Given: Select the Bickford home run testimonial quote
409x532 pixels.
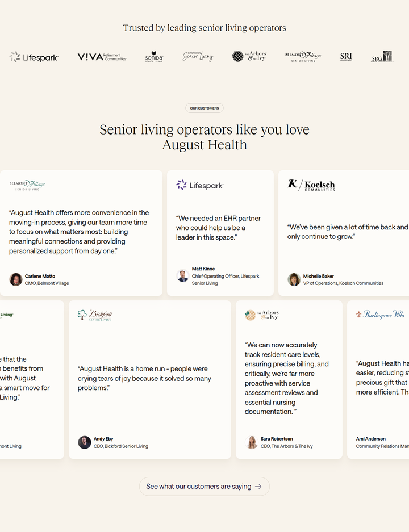Looking at the screenshot, I should point(144,378).
